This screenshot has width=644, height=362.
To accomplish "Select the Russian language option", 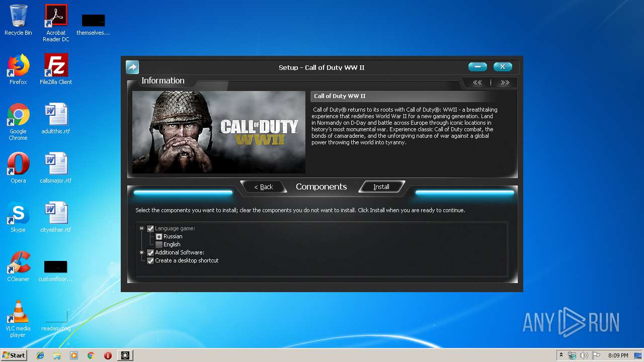I will point(159,236).
